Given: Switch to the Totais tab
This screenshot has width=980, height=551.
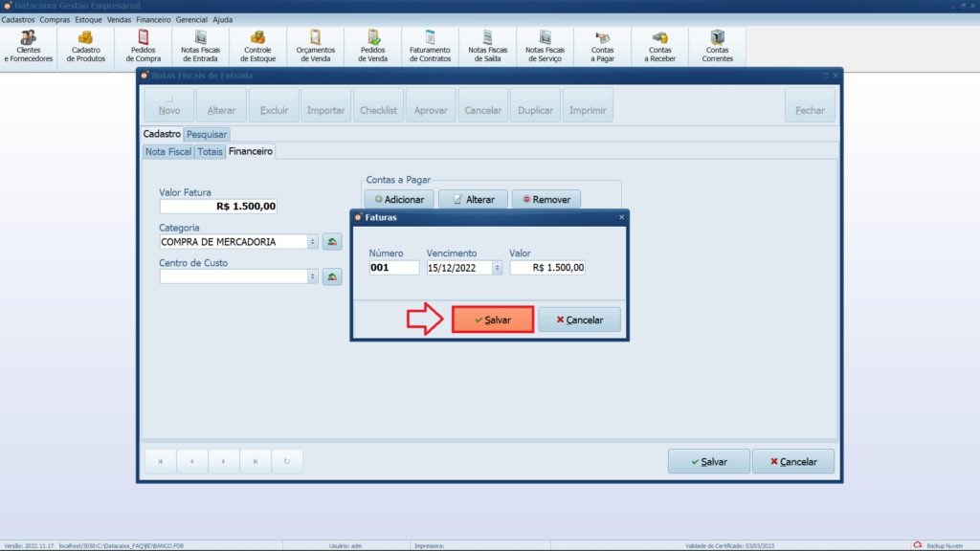Looking at the screenshot, I should [x=210, y=151].
